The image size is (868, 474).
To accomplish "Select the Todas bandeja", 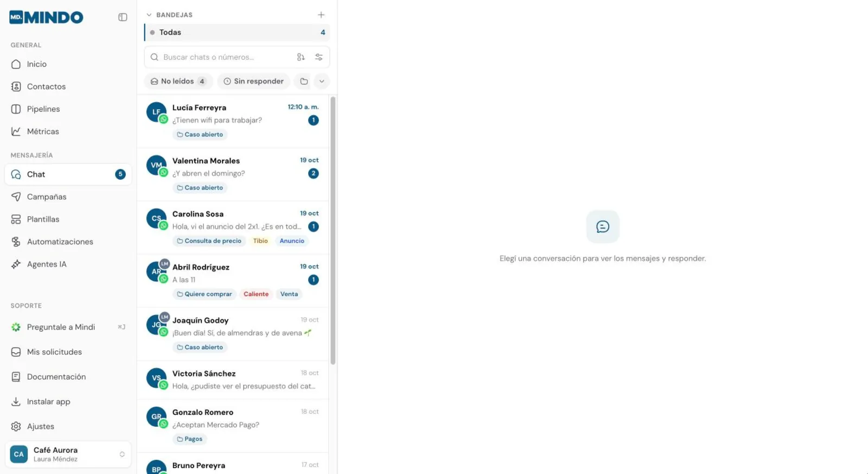I will click(237, 33).
